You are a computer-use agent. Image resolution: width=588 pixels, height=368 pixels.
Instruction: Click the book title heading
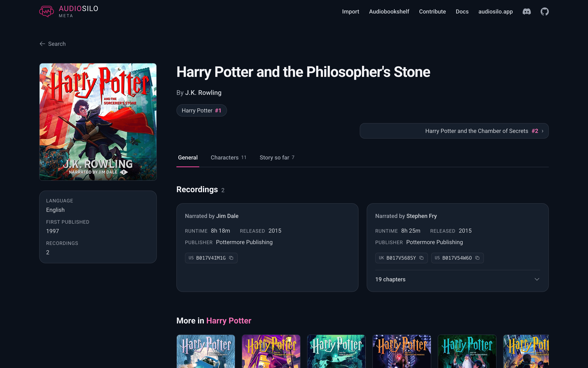303,72
